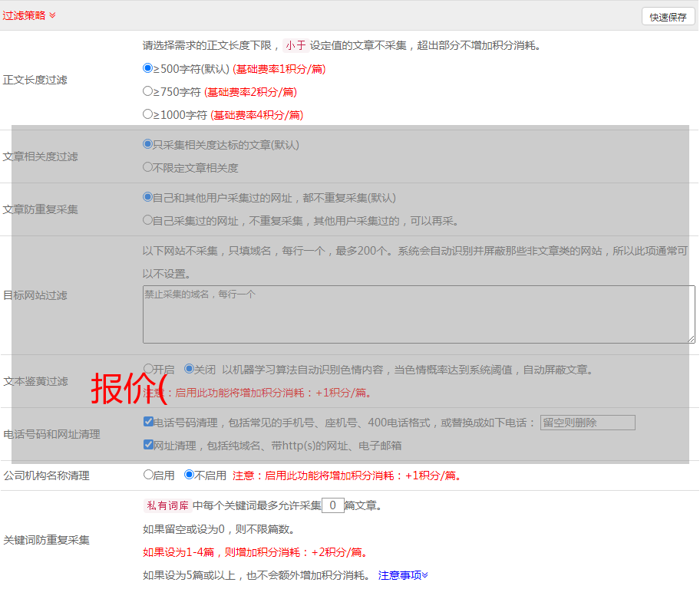
Task: Collapse the 过滤策略 section header
Action: (x=29, y=15)
